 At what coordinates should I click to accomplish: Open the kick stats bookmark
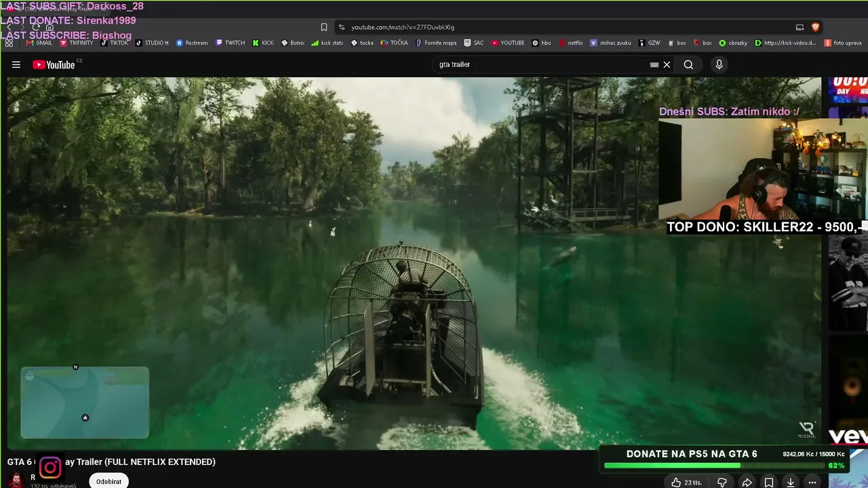click(328, 43)
